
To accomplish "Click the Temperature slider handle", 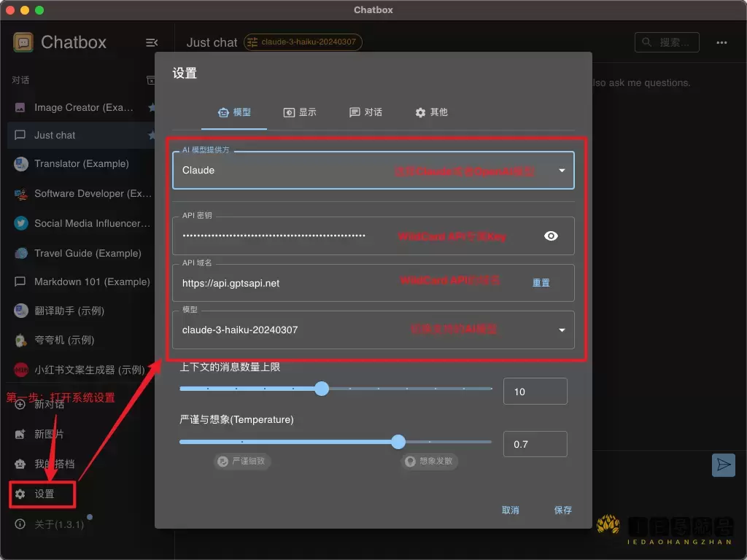I will coord(398,443).
